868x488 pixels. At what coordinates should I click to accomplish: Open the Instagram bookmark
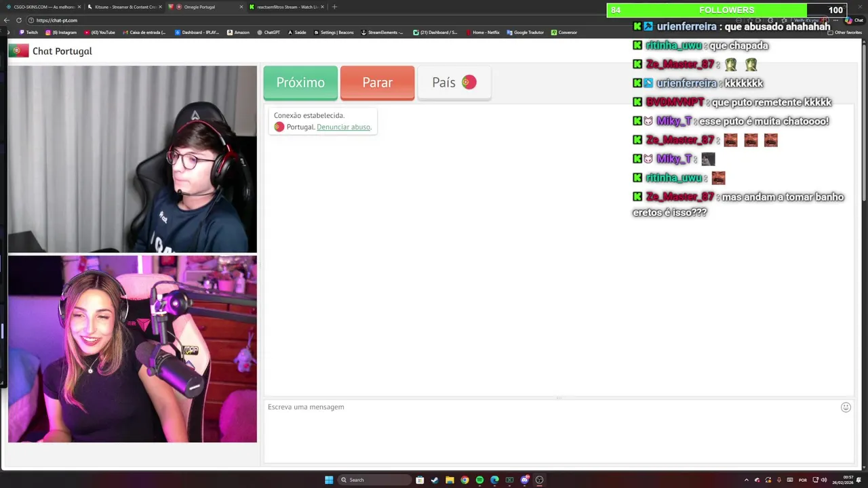[61, 33]
